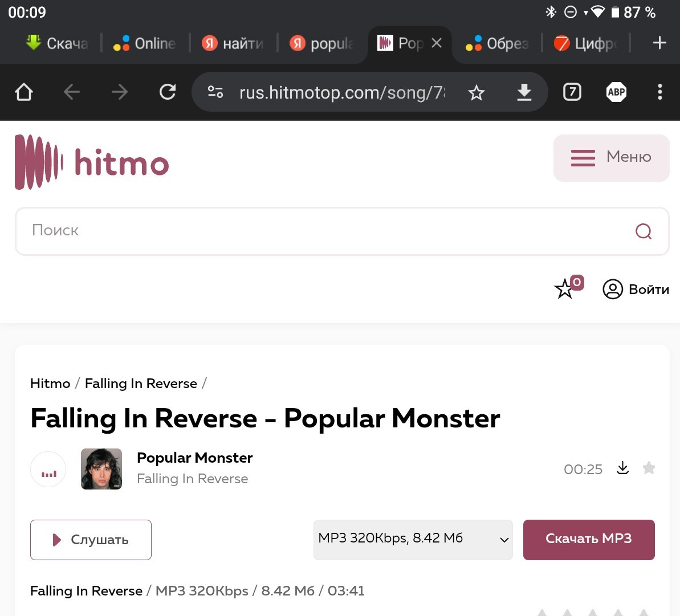Click Скачать MP3 button
The width and height of the screenshot is (680, 616).
click(x=589, y=540)
